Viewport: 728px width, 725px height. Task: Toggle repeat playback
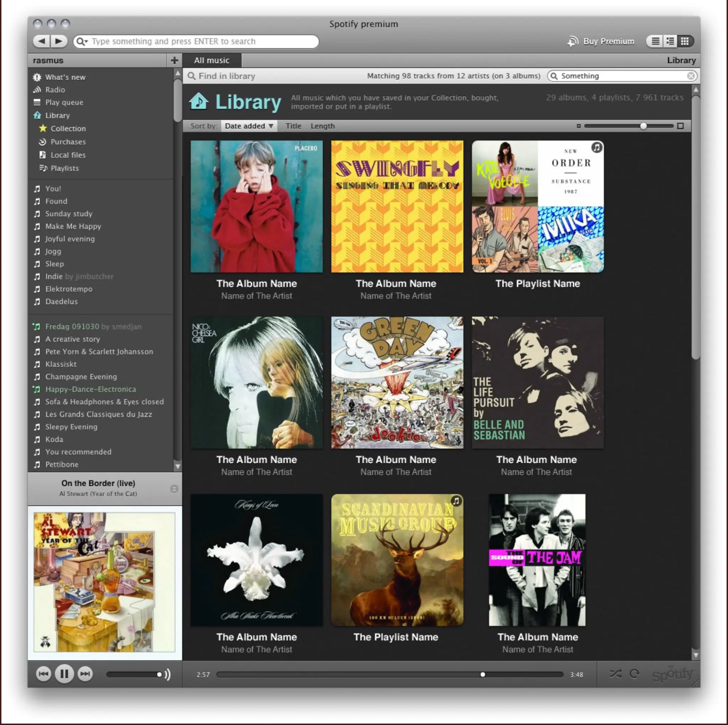[x=635, y=674]
